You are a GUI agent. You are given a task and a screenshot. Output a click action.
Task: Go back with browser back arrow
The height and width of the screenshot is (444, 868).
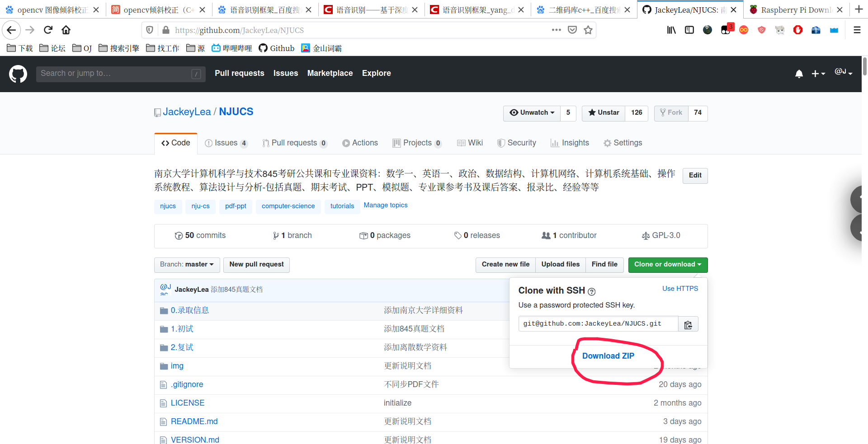(11, 30)
